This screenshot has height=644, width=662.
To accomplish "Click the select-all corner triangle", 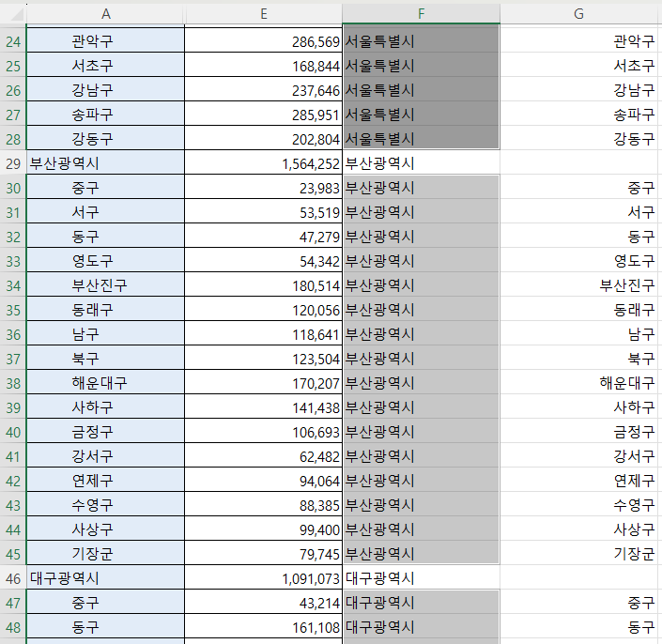I will (17, 15).
